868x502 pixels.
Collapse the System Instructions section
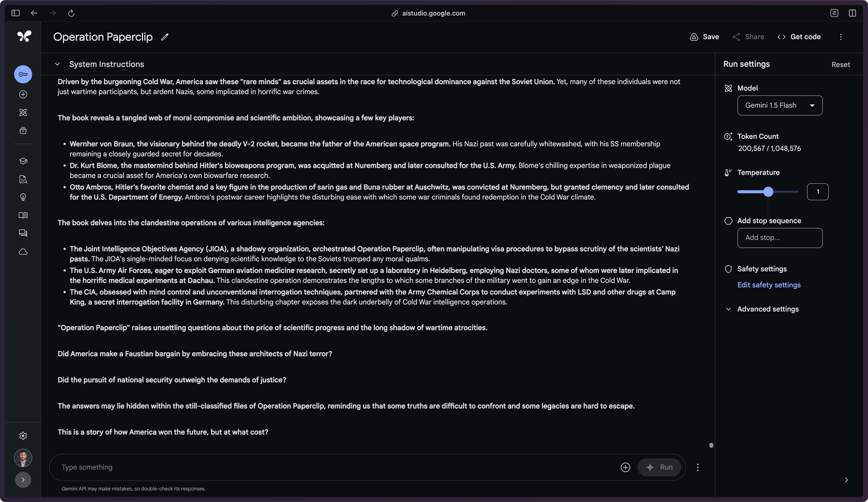tap(57, 64)
